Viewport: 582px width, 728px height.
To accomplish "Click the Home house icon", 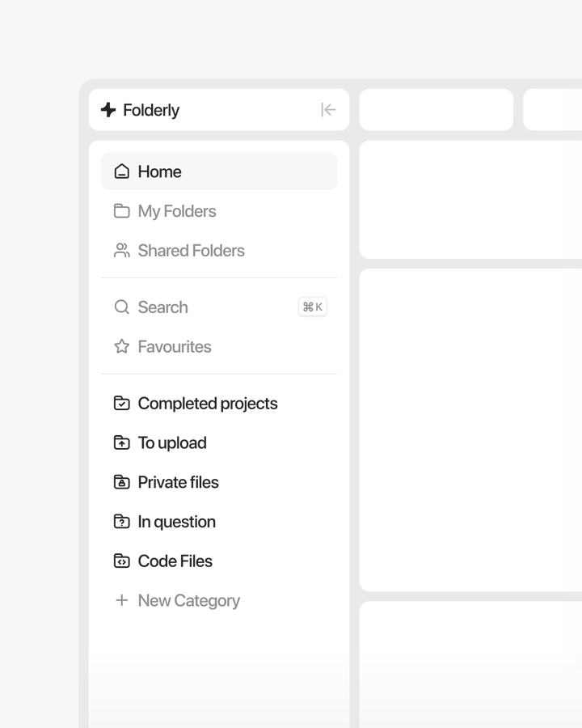I will [x=122, y=171].
